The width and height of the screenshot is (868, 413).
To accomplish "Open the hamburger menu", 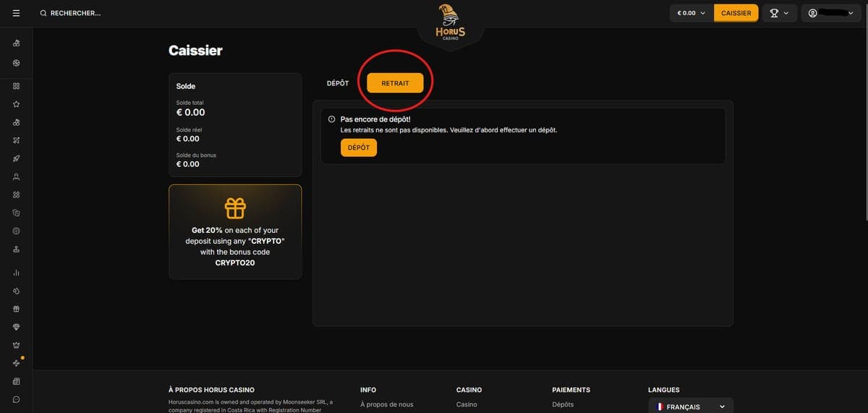I will (x=16, y=13).
